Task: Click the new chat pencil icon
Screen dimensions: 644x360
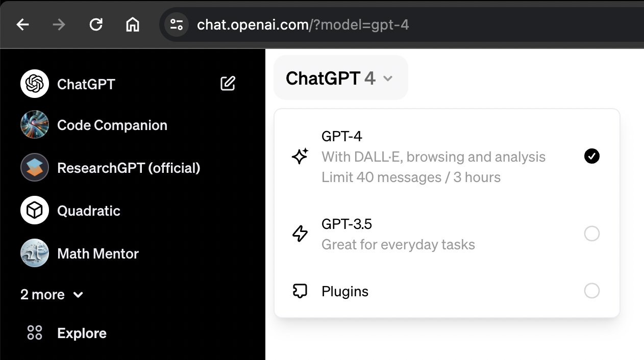Action: (x=228, y=83)
